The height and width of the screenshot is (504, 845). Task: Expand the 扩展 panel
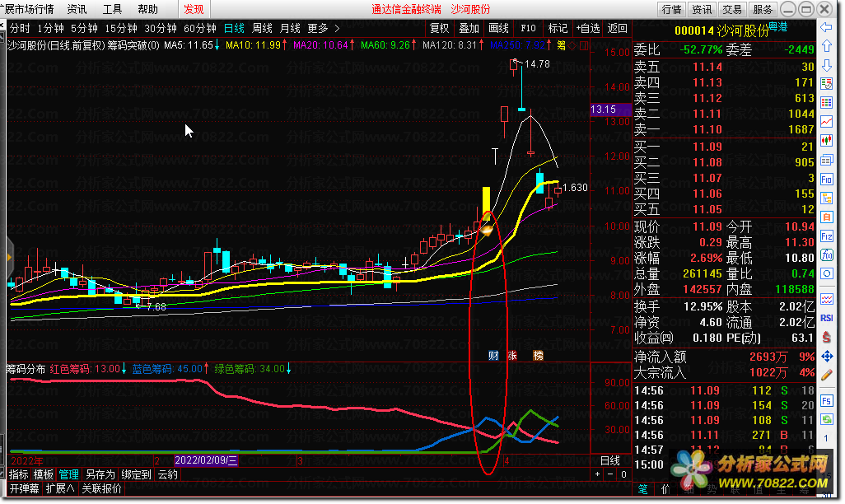click(60, 488)
